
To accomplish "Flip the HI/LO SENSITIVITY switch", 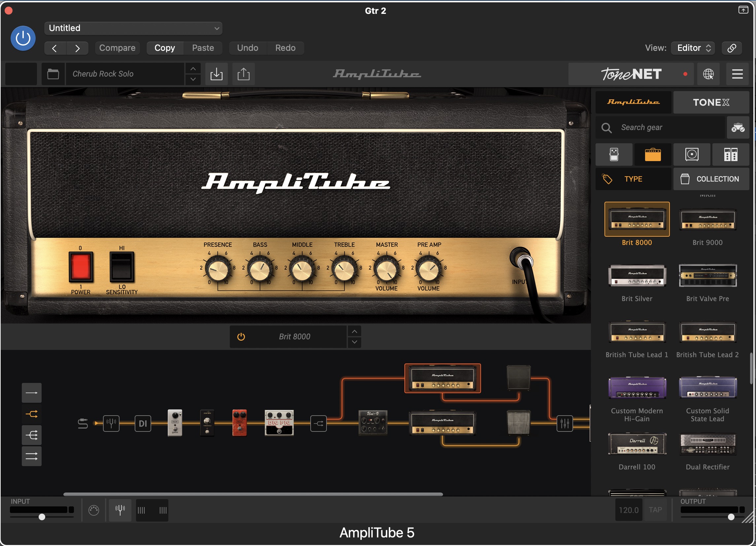I will pos(122,267).
